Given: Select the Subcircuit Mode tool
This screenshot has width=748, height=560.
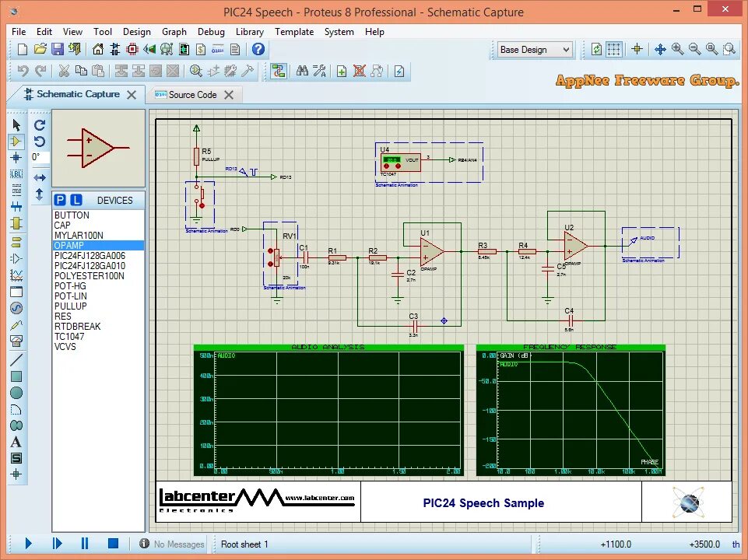Looking at the screenshot, I should (16, 223).
